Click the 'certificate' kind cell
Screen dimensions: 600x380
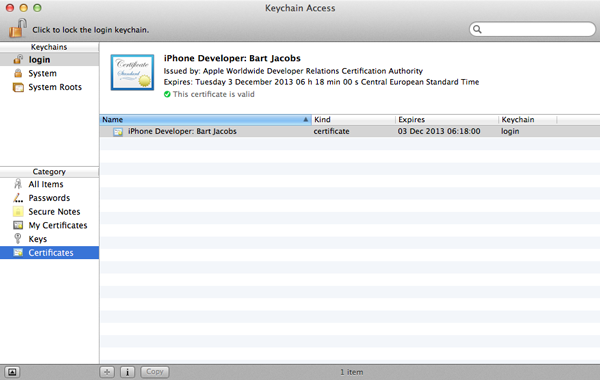(331, 131)
